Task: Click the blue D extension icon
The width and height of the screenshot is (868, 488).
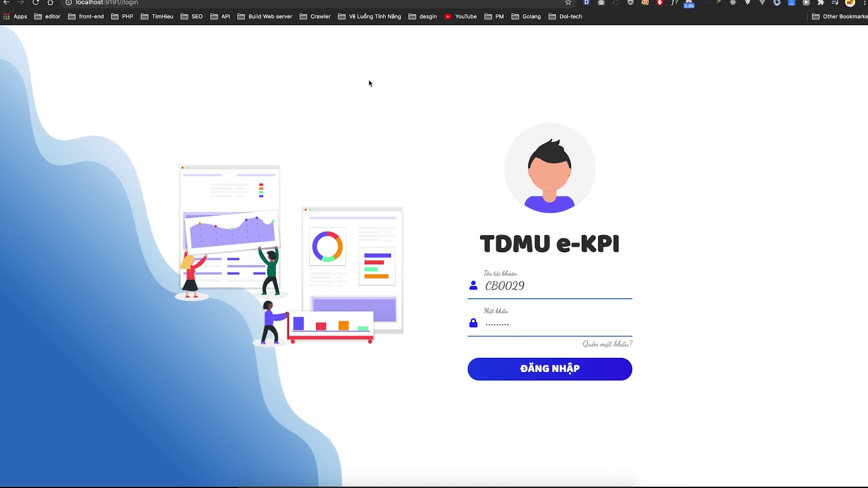Action: (587, 3)
